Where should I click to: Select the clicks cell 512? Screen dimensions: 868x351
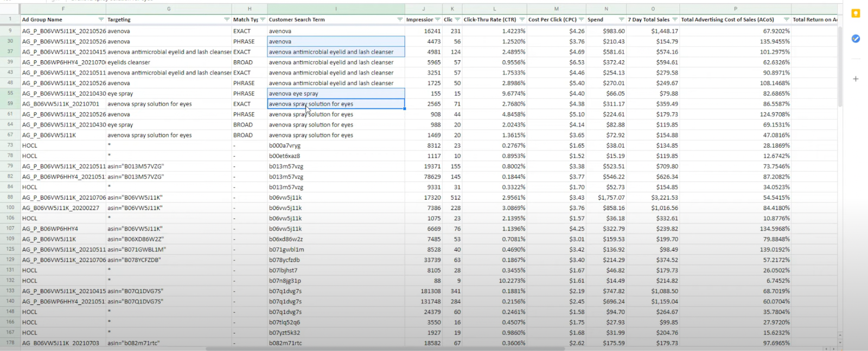coord(452,197)
